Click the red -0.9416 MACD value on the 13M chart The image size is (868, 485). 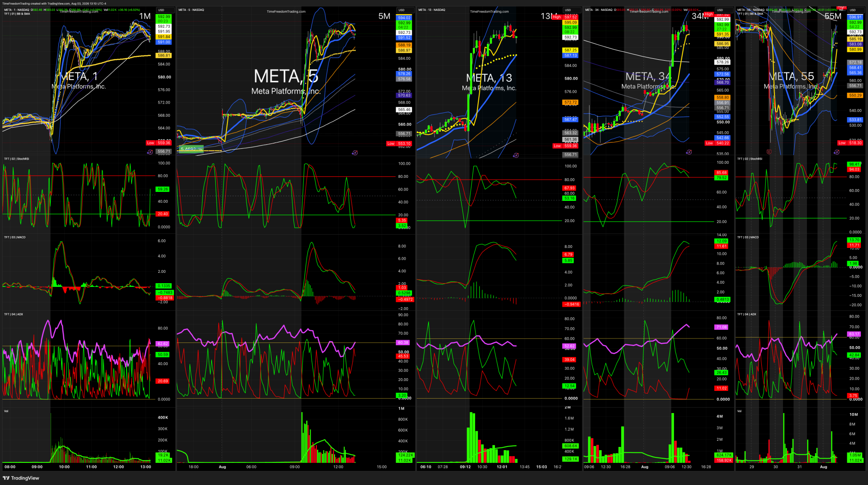tap(571, 304)
